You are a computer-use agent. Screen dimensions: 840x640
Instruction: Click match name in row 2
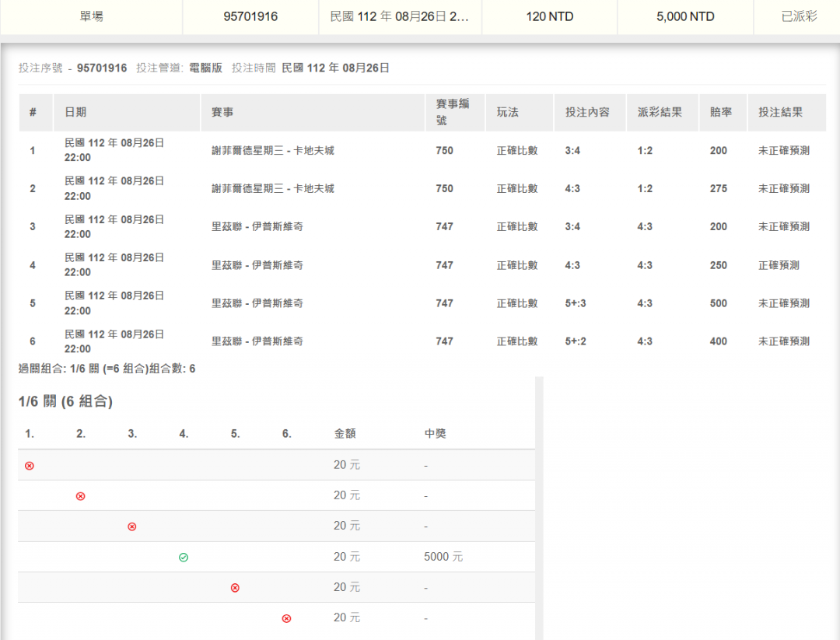(x=273, y=188)
